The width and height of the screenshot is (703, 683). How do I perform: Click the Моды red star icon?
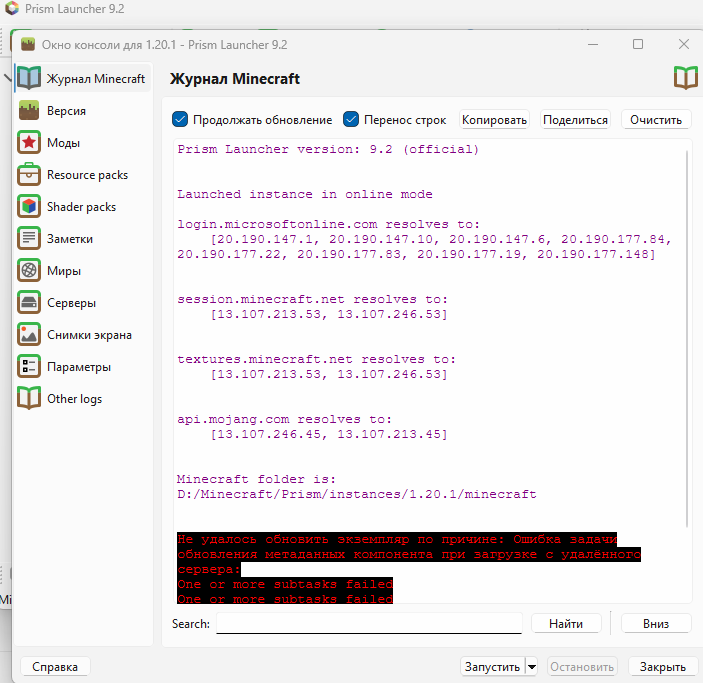coord(29,143)
